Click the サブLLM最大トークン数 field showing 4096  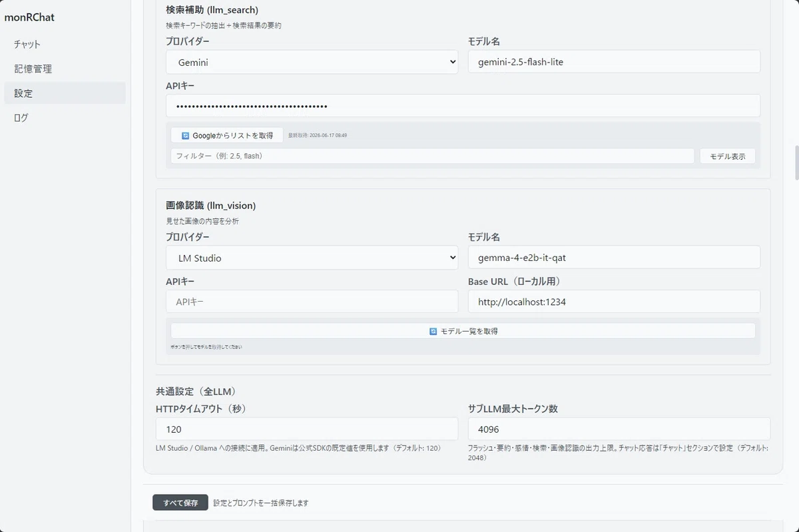pos(619,429)
